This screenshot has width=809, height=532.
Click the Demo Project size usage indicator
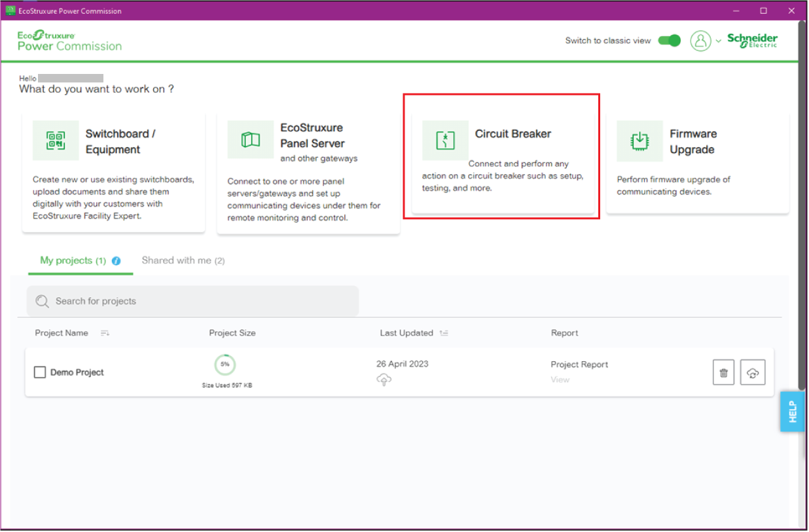click(x=225, y=364)
